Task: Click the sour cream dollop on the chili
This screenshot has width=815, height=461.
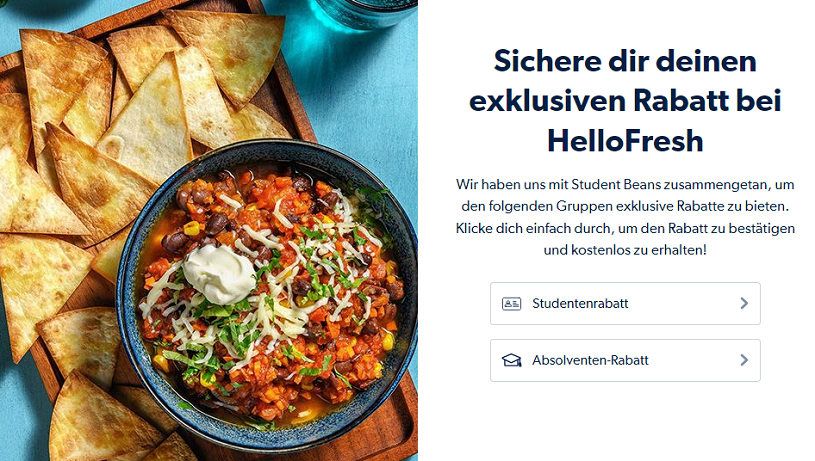Action: pyautogui.click(x=218, y=274)
